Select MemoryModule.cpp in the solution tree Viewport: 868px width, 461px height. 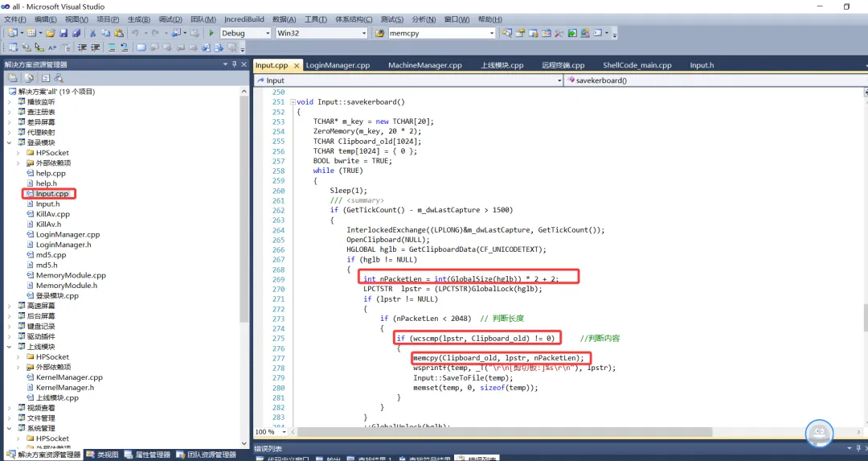(x=70, y=275)
